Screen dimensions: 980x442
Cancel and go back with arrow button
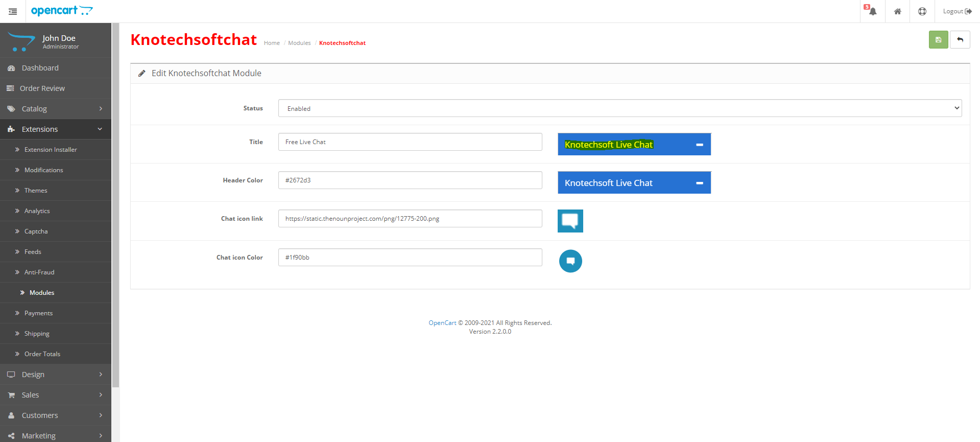960,40
